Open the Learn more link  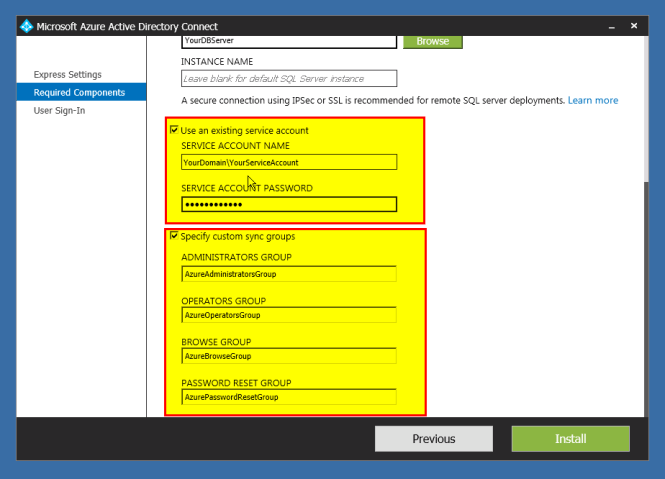point(592,101)
